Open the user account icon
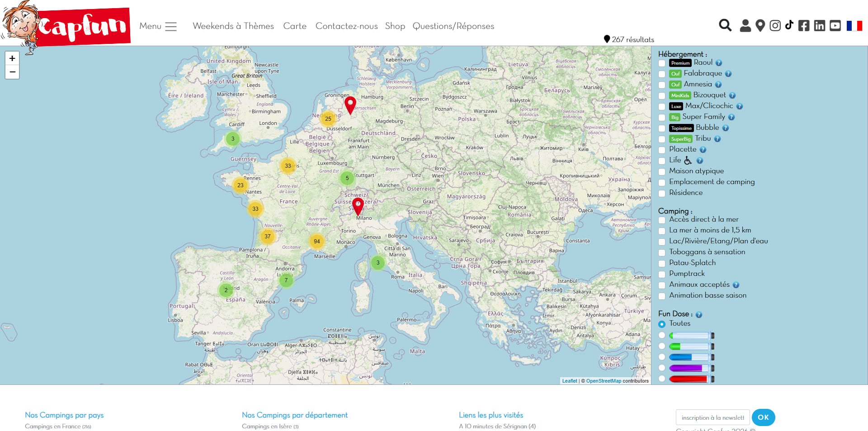The image size is (868, 431). pos(745,26)
